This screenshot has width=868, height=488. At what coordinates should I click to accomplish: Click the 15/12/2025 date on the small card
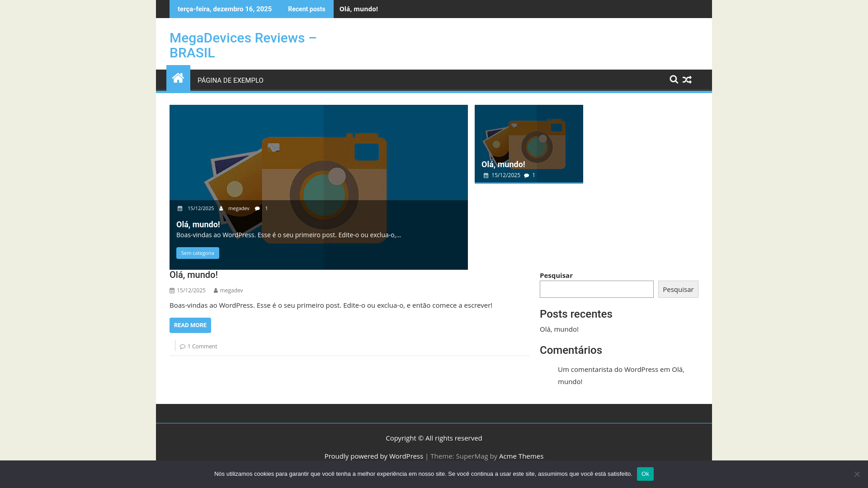[506, 175]
